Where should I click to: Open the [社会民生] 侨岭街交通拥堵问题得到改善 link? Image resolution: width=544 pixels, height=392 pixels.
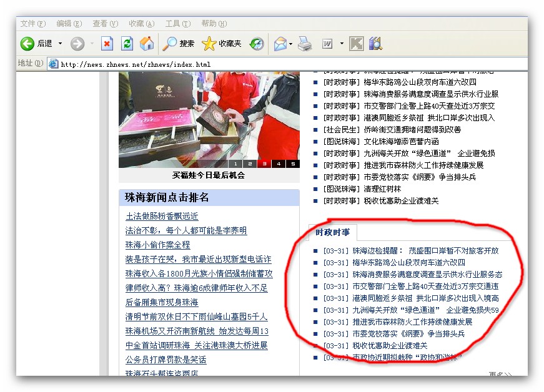click(392, 130)
